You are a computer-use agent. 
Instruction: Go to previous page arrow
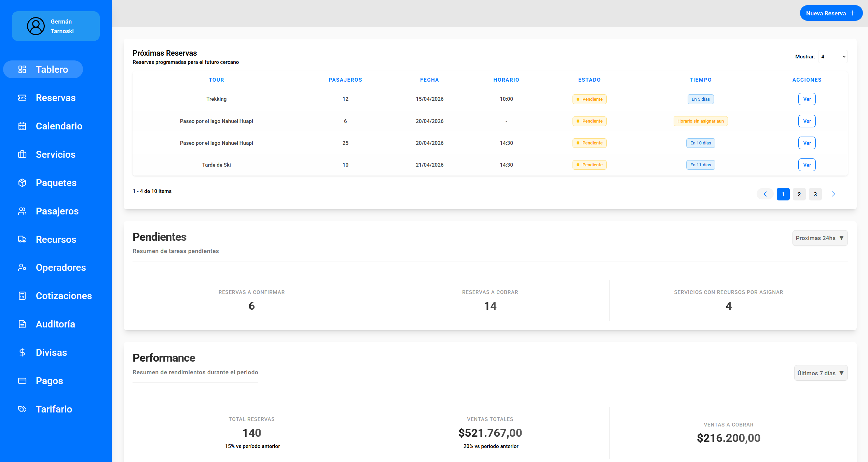765,194
